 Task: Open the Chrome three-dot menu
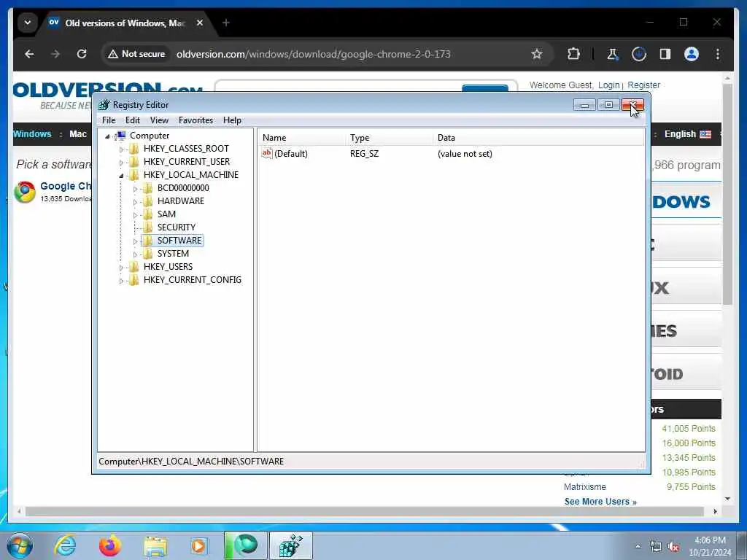(718, 54)
